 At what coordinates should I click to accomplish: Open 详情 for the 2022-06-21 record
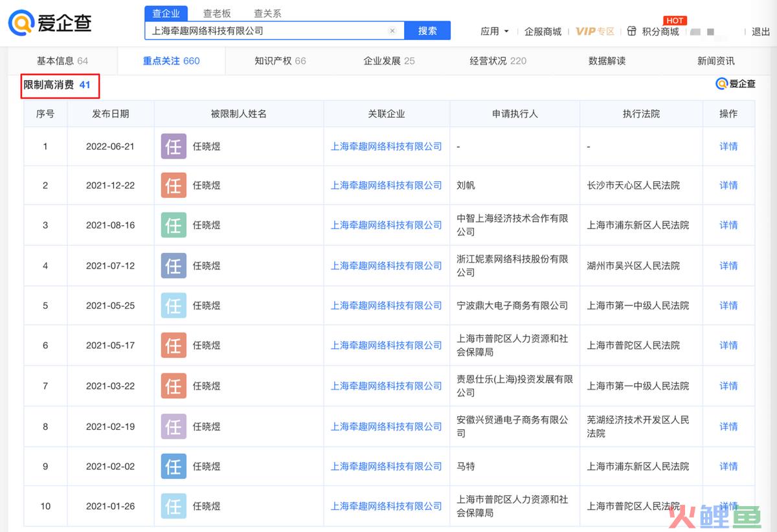tap(728, 146)
